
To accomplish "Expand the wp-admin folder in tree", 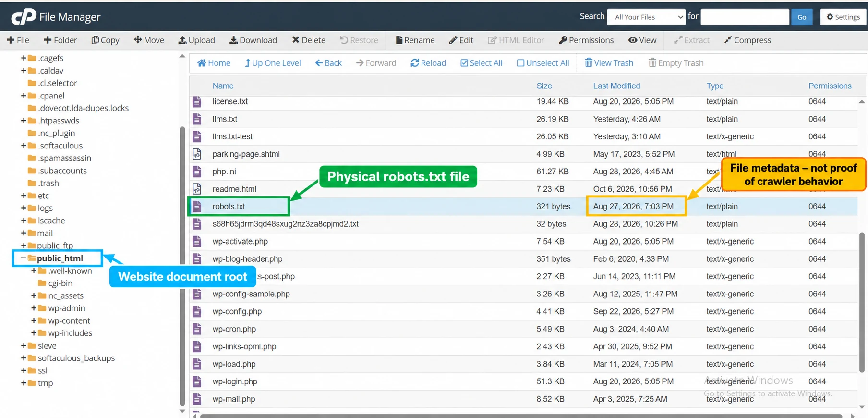I will tap(34, 308).
